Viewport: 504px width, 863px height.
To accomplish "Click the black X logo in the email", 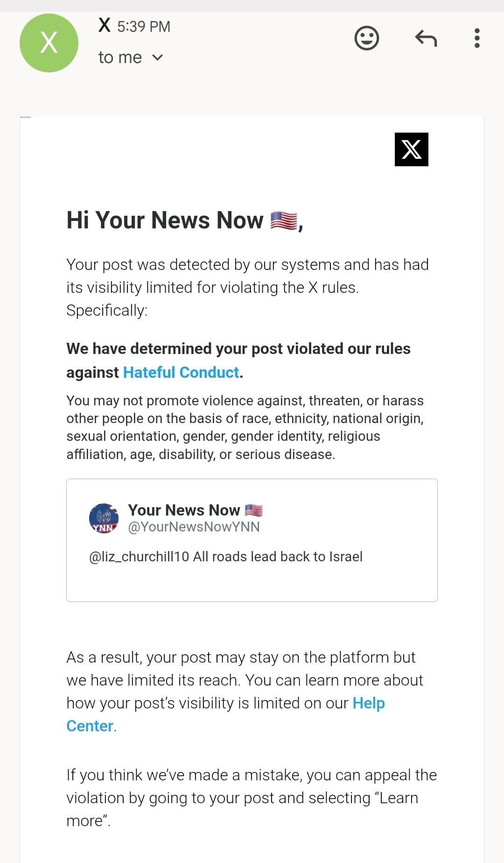I will 412,149.
